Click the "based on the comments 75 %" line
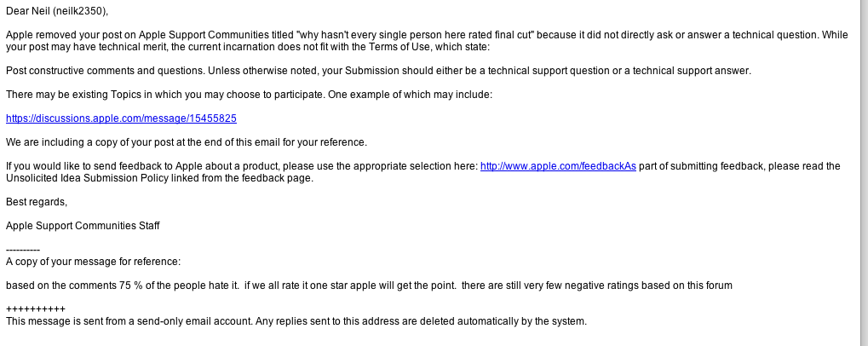 pos(369,285)
